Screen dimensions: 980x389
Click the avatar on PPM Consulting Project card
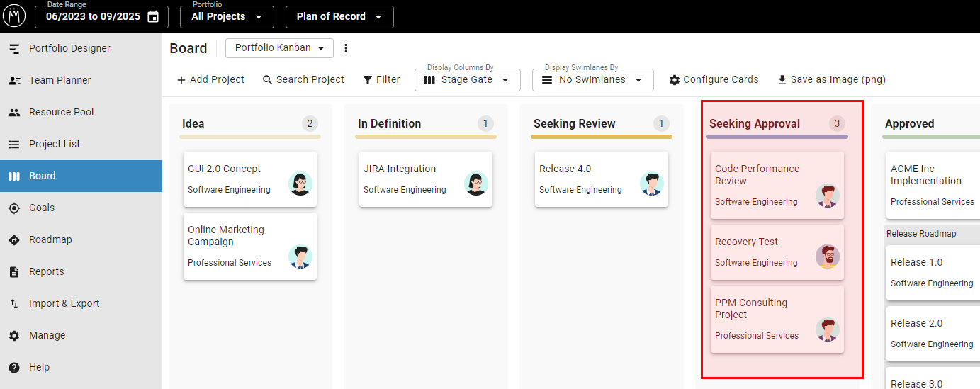point(828,329)
